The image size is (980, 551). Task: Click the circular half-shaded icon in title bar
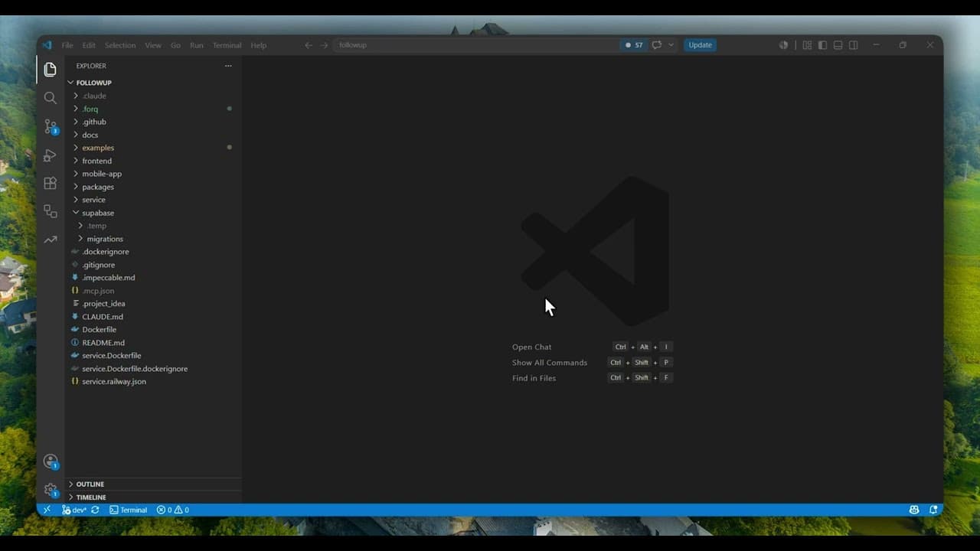783,45
